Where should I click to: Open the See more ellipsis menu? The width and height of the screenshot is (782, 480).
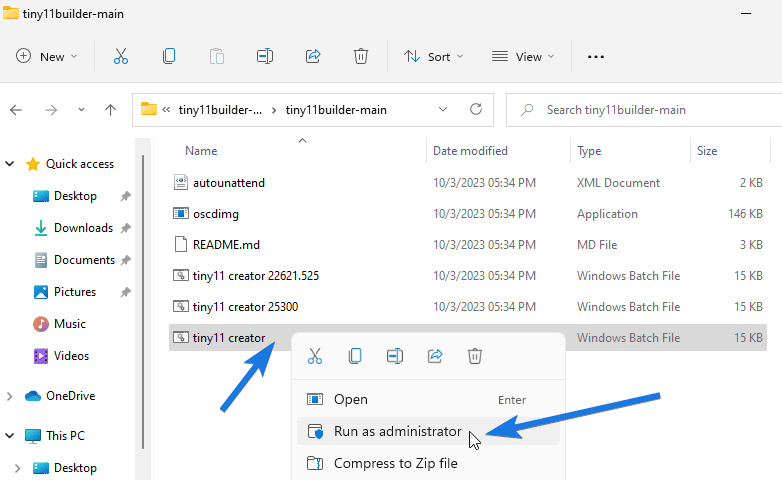tap(596, 57)
